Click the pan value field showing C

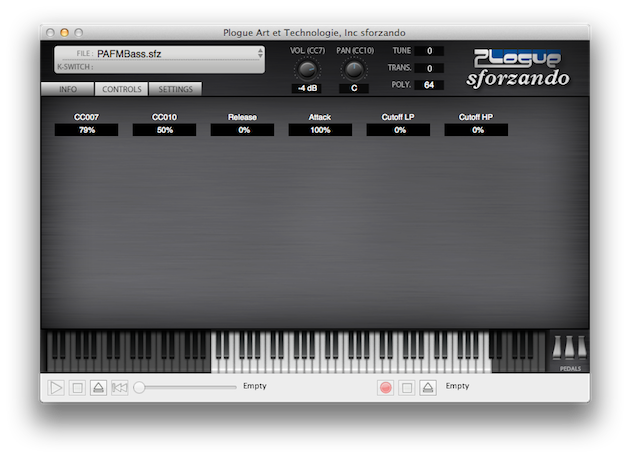(354, 88)
